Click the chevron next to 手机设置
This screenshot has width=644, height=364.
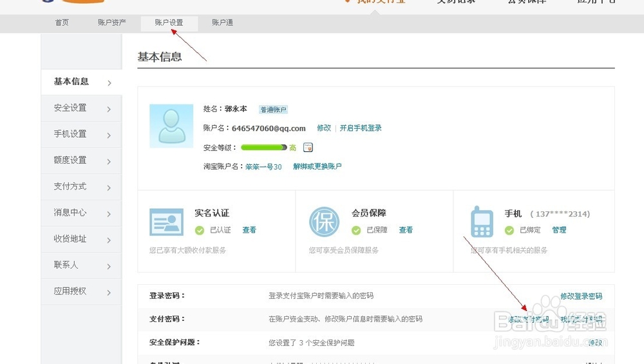[109, 135]
